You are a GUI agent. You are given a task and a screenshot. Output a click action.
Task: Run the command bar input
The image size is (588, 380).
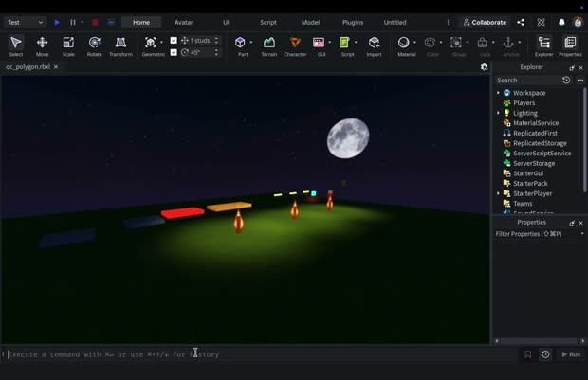pos(571,354)
